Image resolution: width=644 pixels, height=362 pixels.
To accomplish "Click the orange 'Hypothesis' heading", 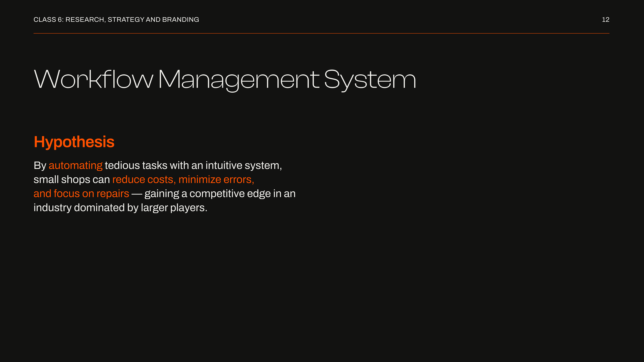I will click(74, 142).
